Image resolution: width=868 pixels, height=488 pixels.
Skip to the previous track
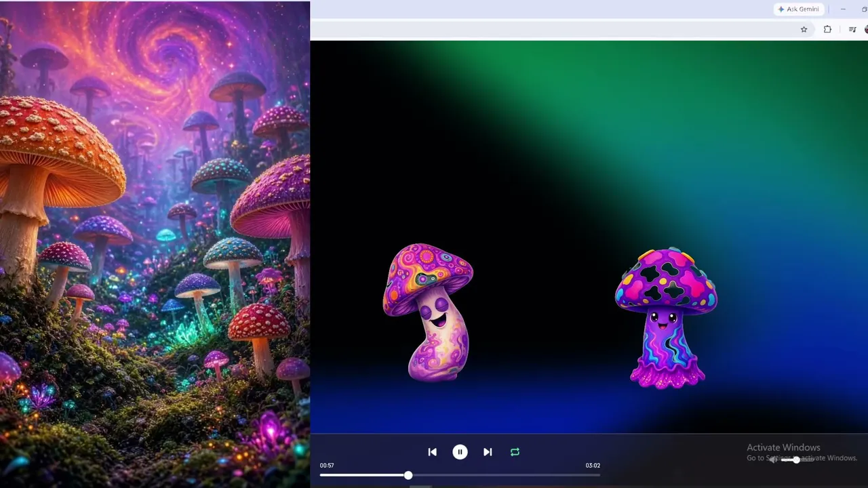coord(433,452)
